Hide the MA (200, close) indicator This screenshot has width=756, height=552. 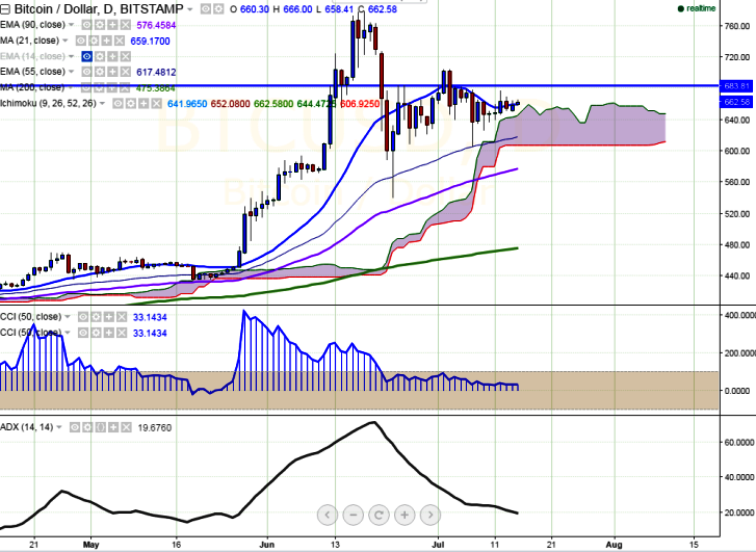tap(87, 88)
